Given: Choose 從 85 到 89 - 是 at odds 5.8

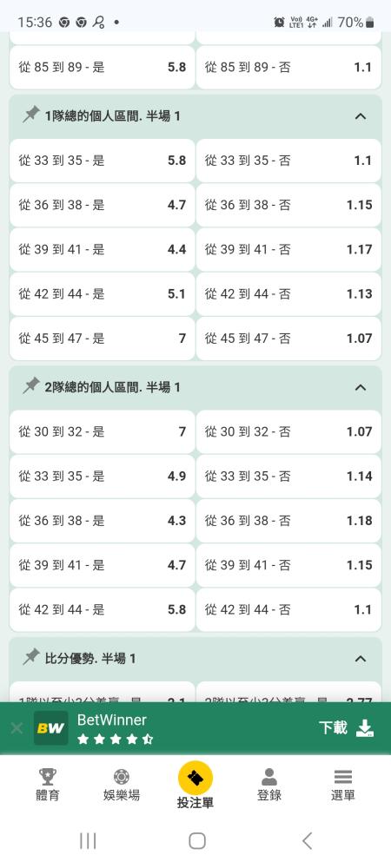Looking at the screenshot, I should tap(103, 67).
